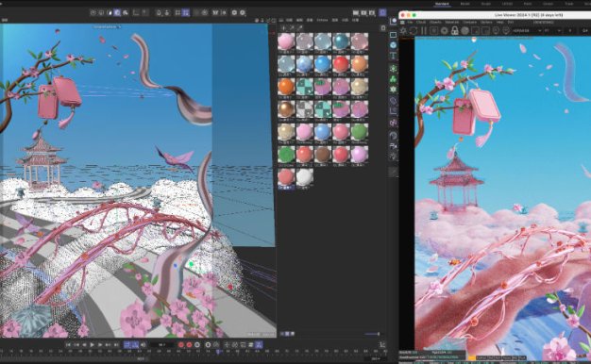Select the grey checkerboard material thumbnail
Image resolution: width=591 pixels, height=364 pixels.
tap(305, 109)
